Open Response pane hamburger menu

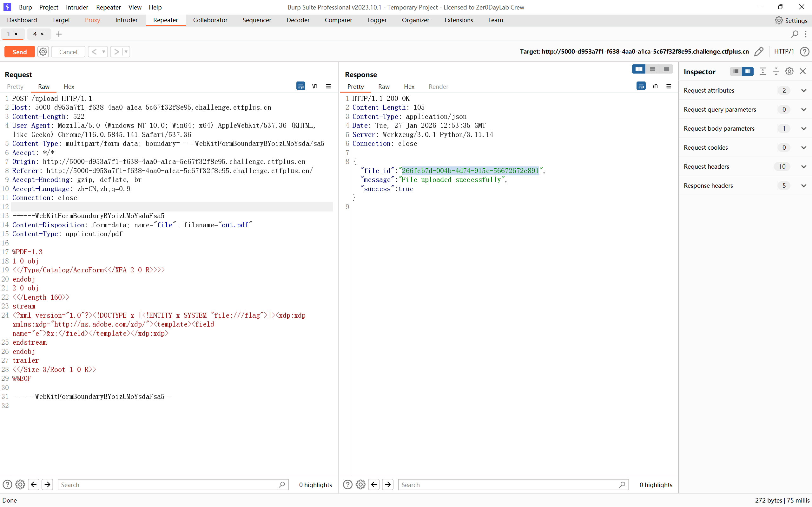pos(669,86)
